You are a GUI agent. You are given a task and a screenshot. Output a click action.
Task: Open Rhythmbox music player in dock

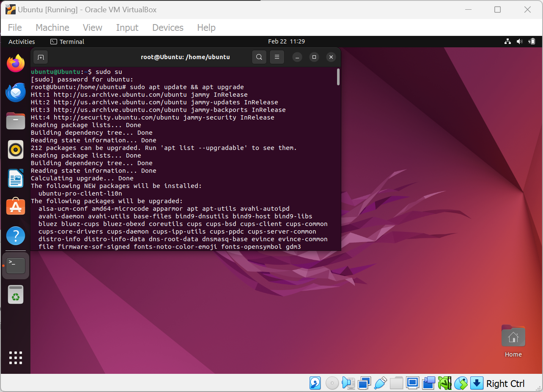(16, 150)
